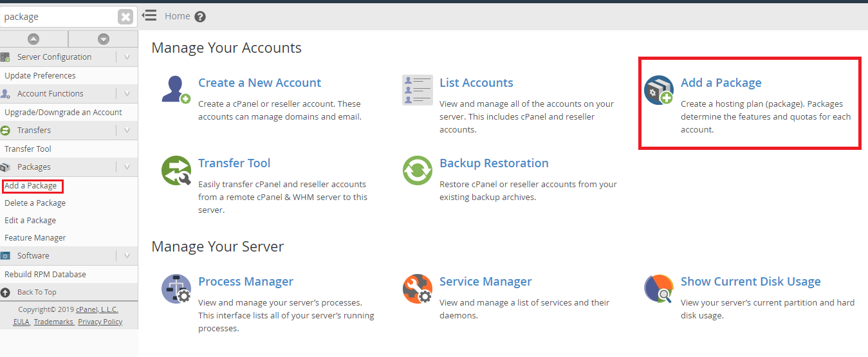
Task: Click the Show Current Disk Usage icon
Action: (658, 289)
